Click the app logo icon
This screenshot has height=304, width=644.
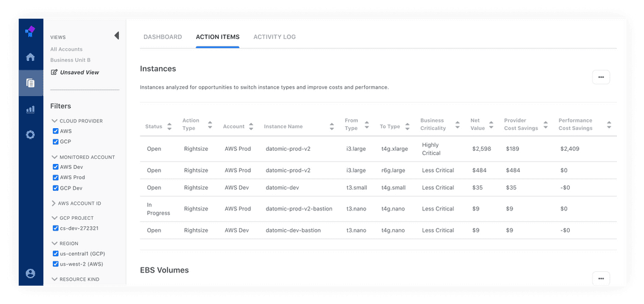[x=30, y=31]
